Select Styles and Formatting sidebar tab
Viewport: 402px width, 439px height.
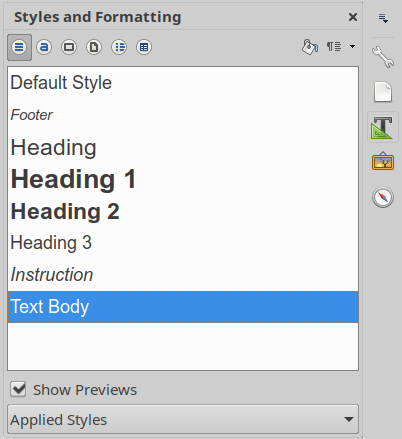tap(383, 128)
